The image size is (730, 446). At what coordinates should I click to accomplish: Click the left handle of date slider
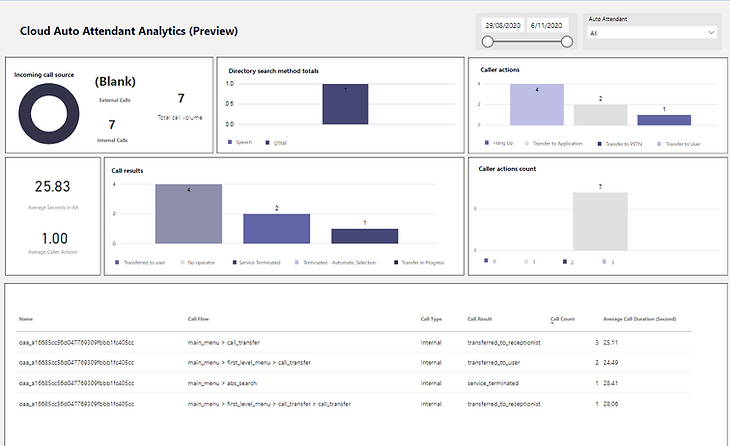pyautogui.click(x=488, y=41)
